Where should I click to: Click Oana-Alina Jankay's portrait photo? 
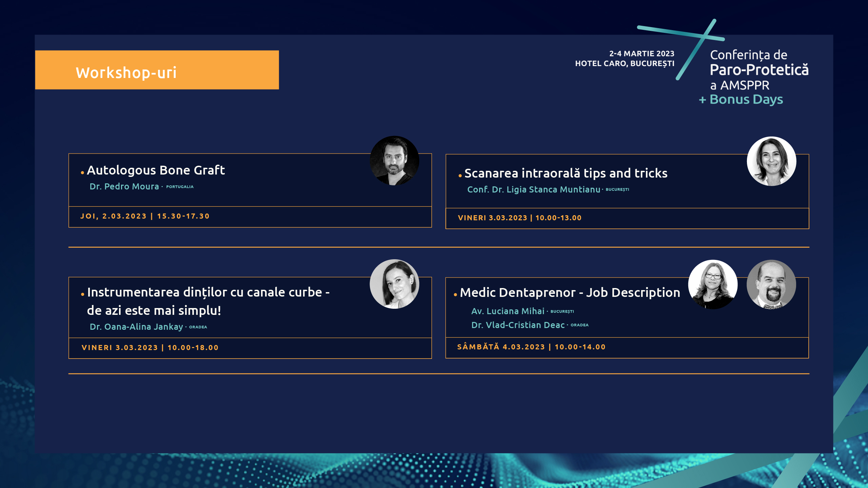[394, 284]
